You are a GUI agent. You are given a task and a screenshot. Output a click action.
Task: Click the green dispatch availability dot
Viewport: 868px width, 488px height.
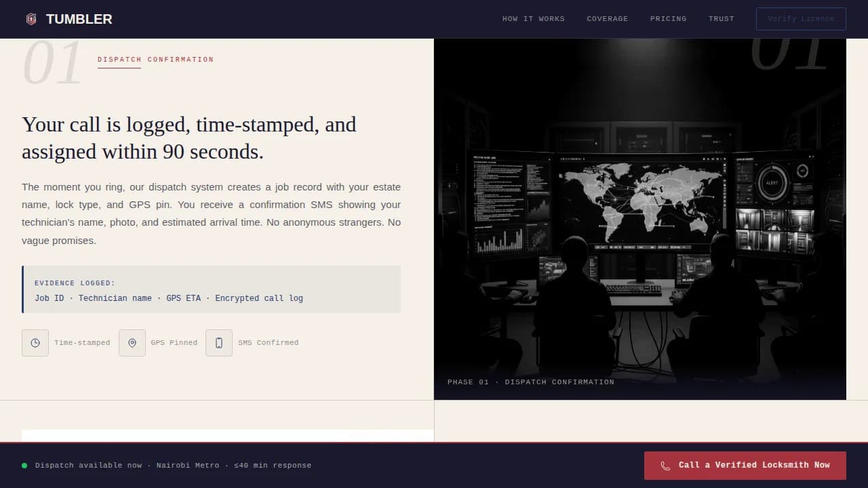(x=24, y=466)
